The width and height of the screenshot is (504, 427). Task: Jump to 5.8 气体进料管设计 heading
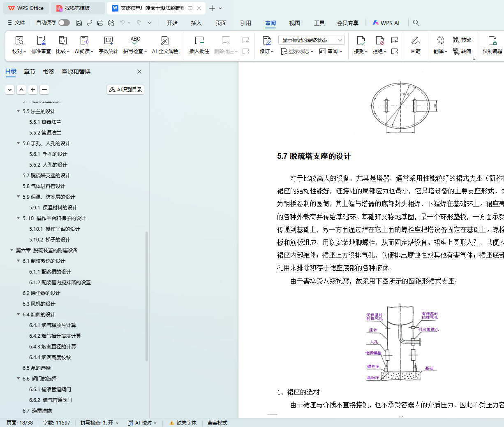[x=44, y=186]
